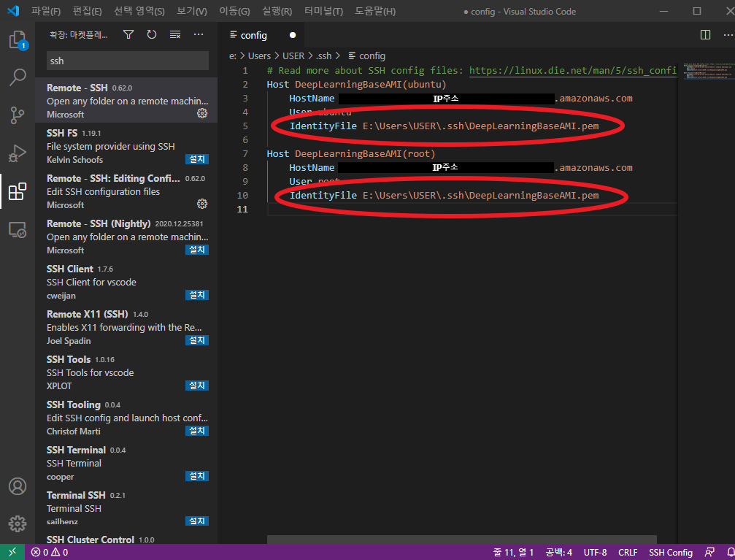Screen dimensions: 735x560
Task: Change encoding via UTF-8 status item
Action: point(596,553)
